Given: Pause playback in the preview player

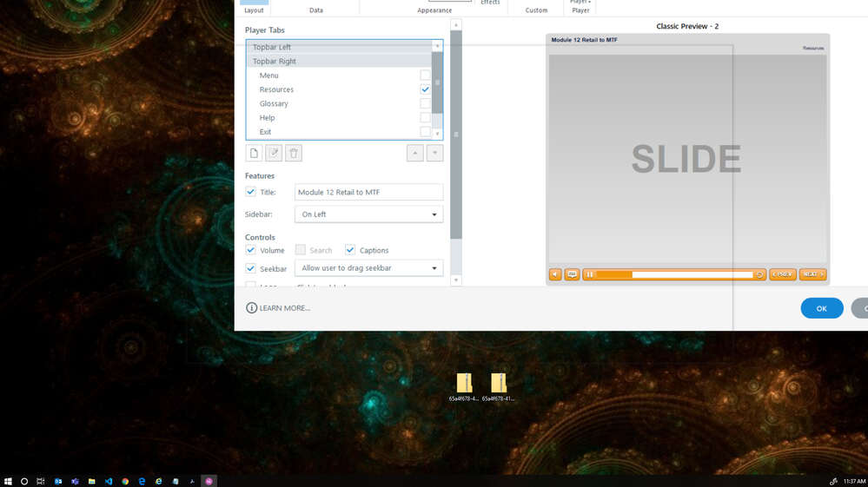Looking at the screenshot, I should [x=590, y=274].
